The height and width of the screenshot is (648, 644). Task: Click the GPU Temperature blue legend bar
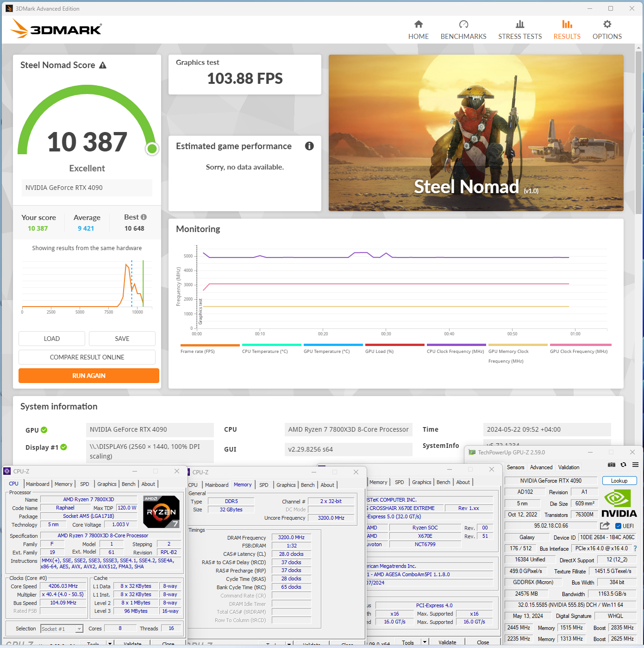[333, 345]
